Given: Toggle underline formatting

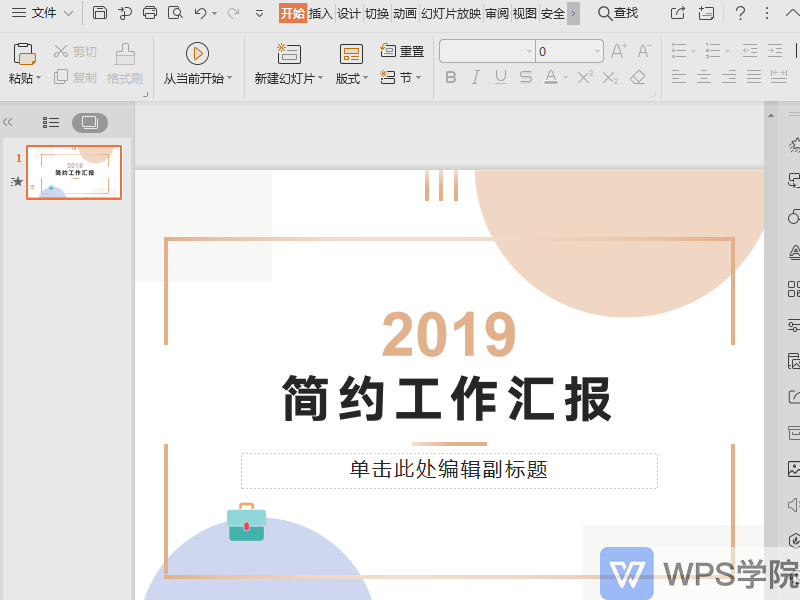Looking at the screenshot, I should click(x=499, y=77).
